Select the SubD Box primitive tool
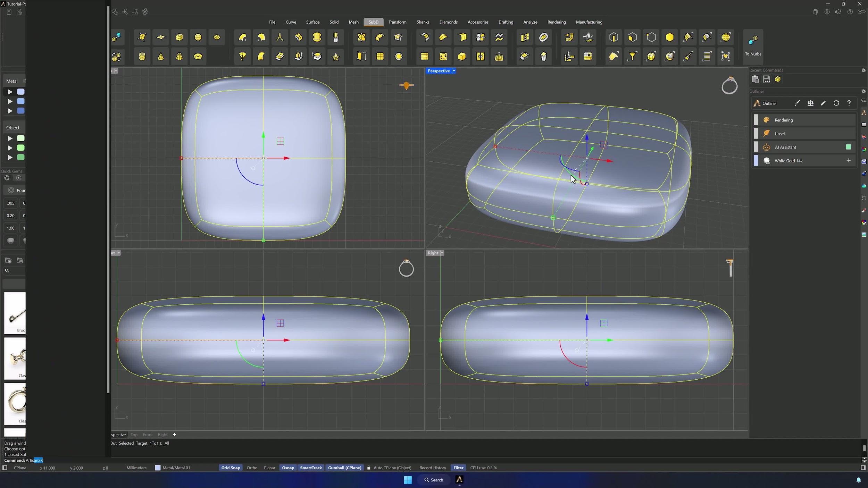Screen dimensions: 868x488 tap(179, 37)
